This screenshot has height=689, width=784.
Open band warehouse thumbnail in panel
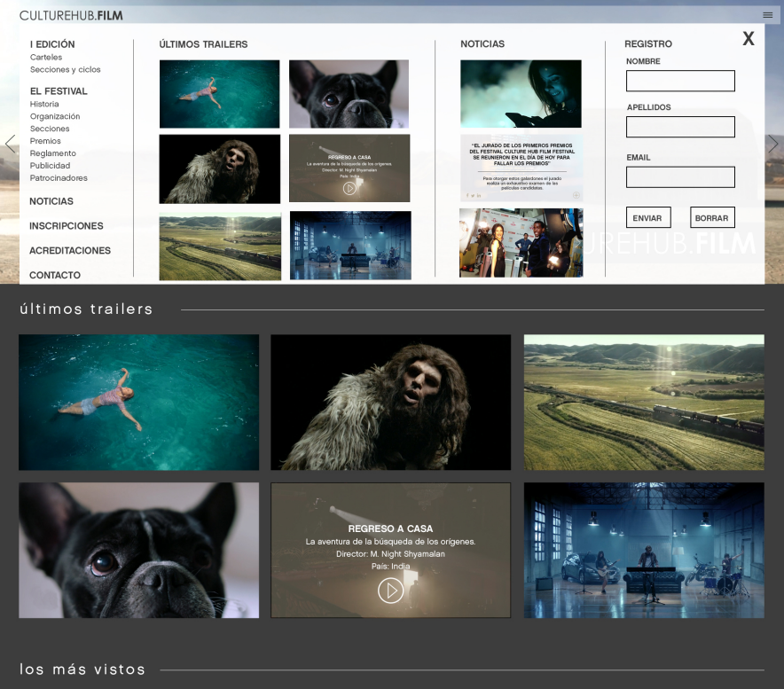point(350,245)
